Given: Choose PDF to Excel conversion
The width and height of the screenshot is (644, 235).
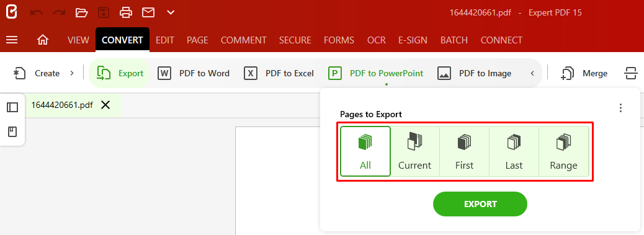Looking at the screenshot, I should coord(279,73).
